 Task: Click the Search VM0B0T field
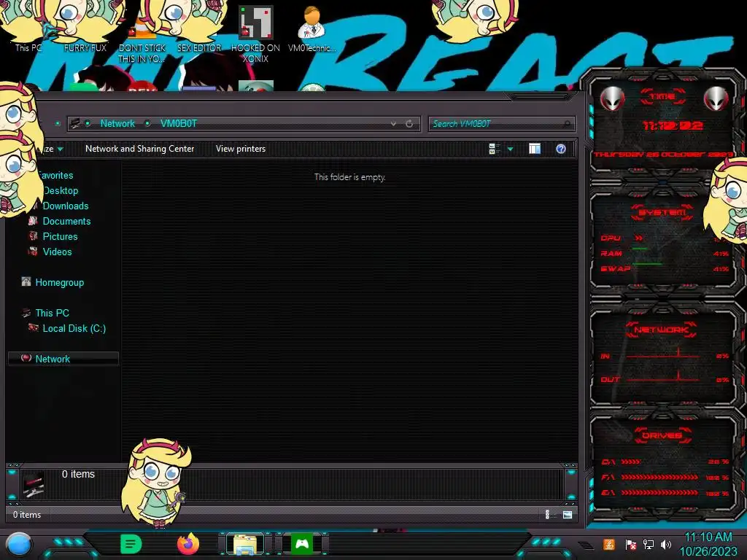pyautogui.click(x=502, y=124)
